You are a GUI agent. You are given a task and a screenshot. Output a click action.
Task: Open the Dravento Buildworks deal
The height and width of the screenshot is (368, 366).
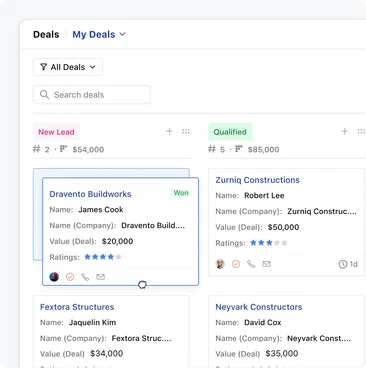[x=90, y=194]
